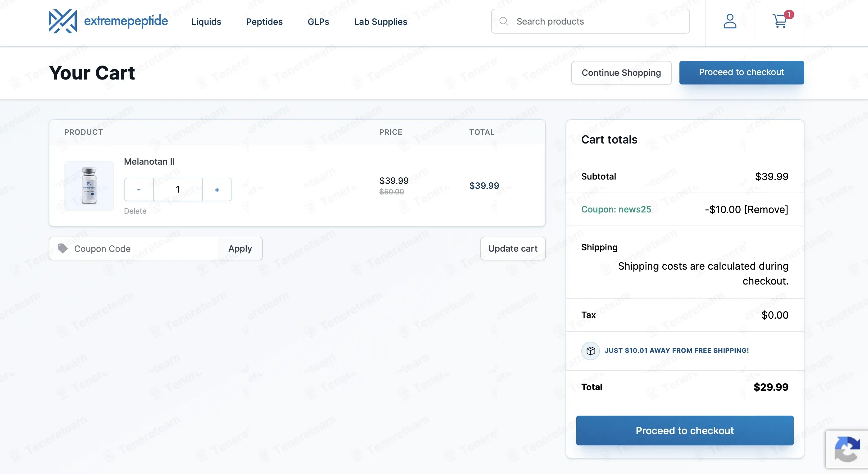868x474 pixels.
Task: Click Proceed to checkout in Cart totals
Action: 685,431
